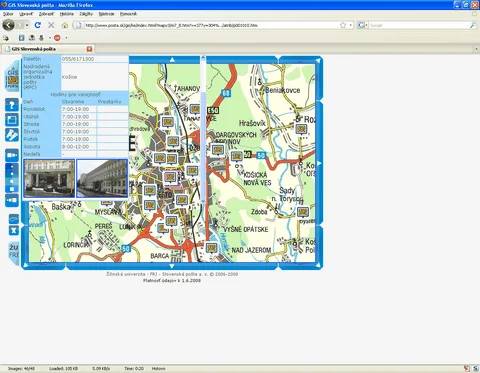Open right post office building photo

[102, 178]
